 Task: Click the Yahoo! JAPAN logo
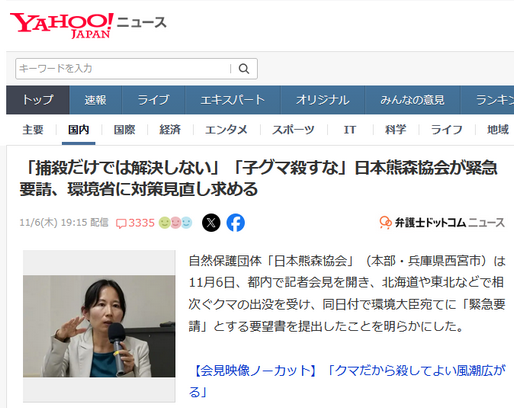click(x=62, y=26)
